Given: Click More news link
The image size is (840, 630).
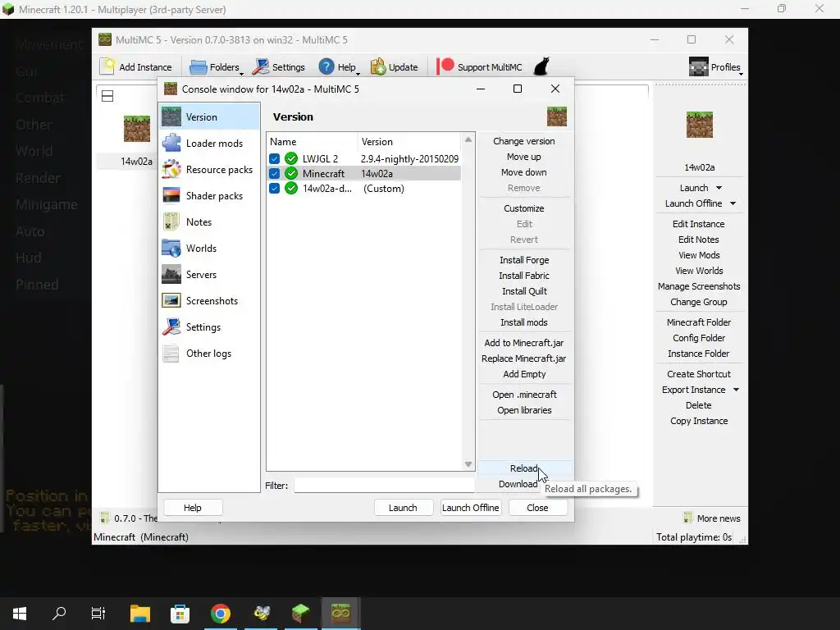Looking at the screenshot, I should pyautogui.click(x=712, y=518).
